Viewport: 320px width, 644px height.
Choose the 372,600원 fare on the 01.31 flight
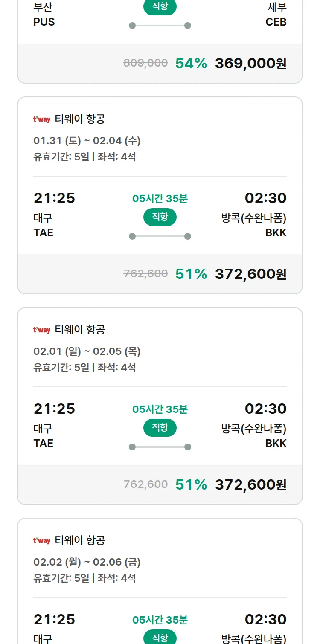click(x=250, y=274)
